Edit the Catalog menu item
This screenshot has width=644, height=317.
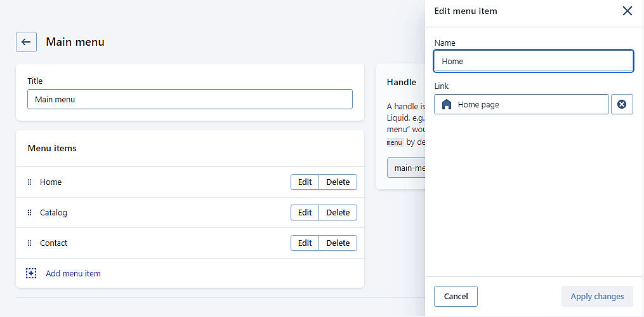305,213
